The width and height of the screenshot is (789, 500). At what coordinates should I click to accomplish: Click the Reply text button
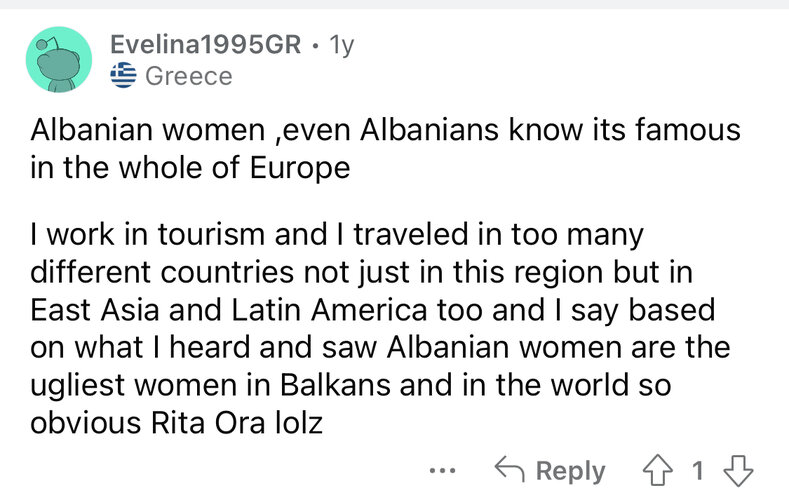[571, 472]
